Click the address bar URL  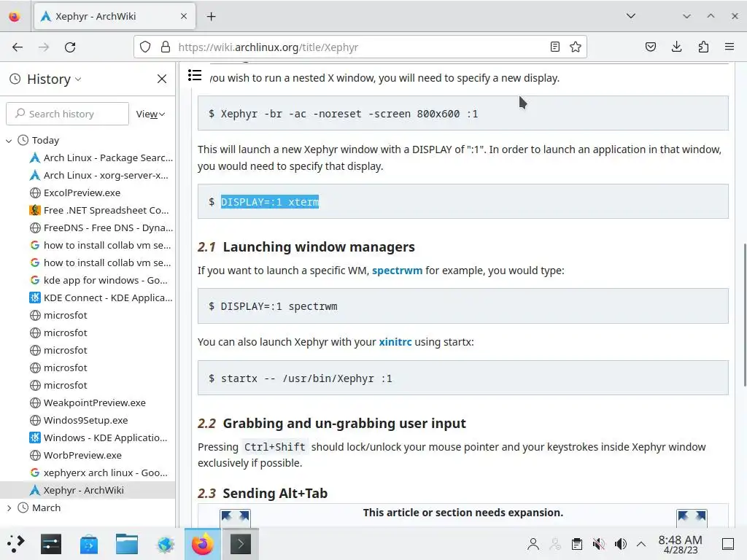click(x=268, y=47)
